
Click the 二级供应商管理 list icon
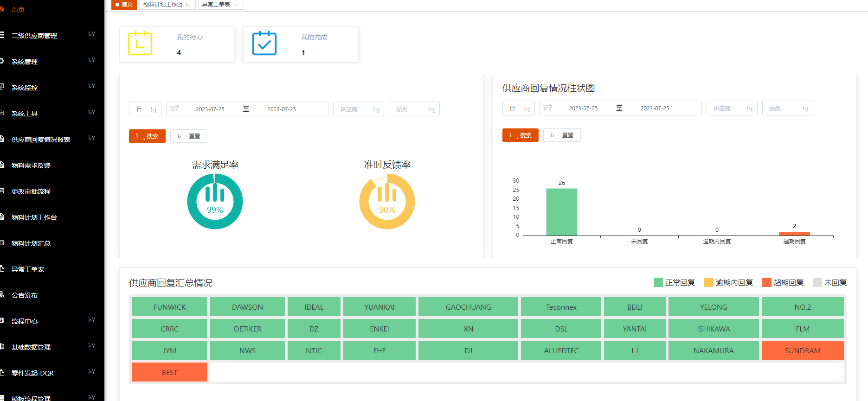pyautogui.click(x=2, y=35)
